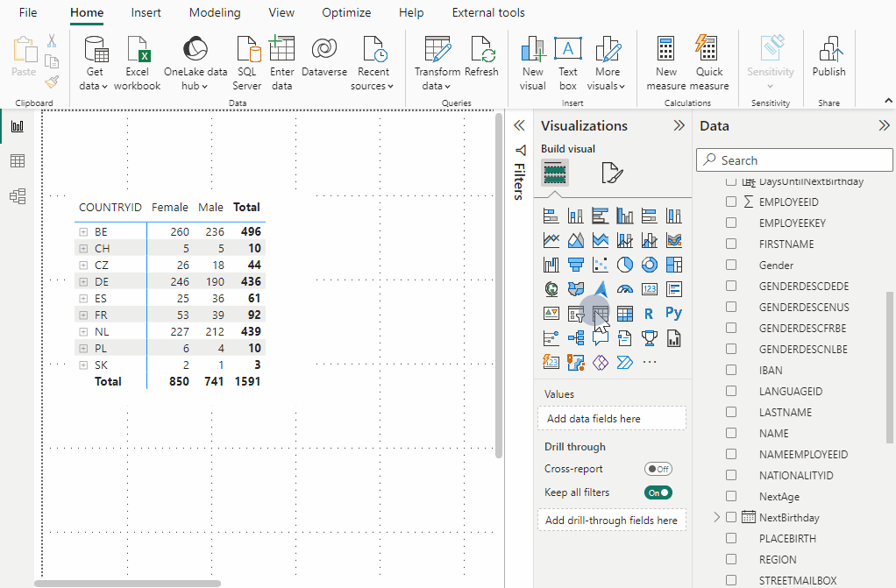Insert the Gauge visual

click(x=625, y=289)
